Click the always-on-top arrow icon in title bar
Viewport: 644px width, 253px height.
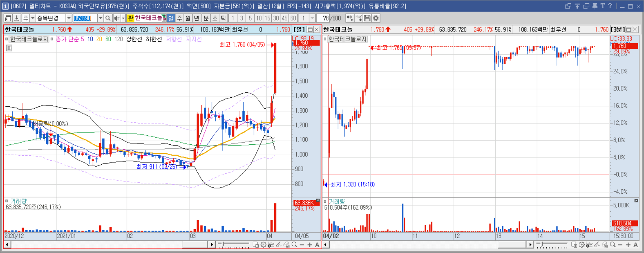point(577,6)
